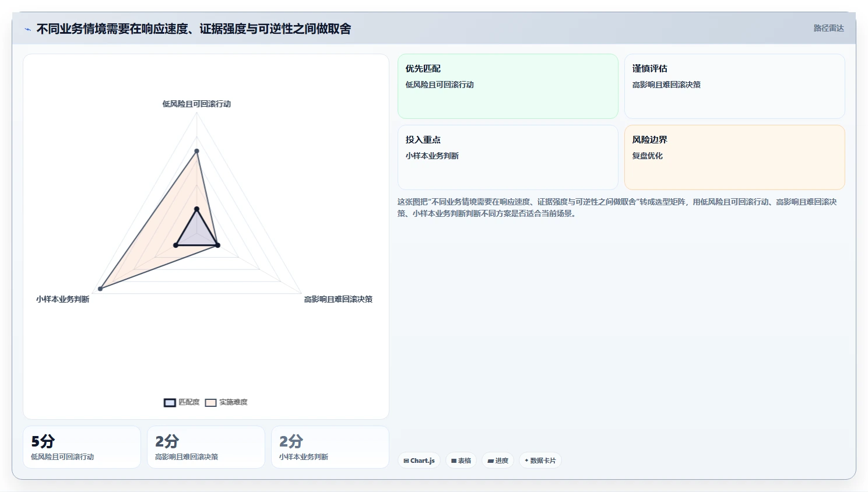The height and width of the screenshot is (492, 868).
Task: Click the 风险边界 card heading
Action: 650,140
